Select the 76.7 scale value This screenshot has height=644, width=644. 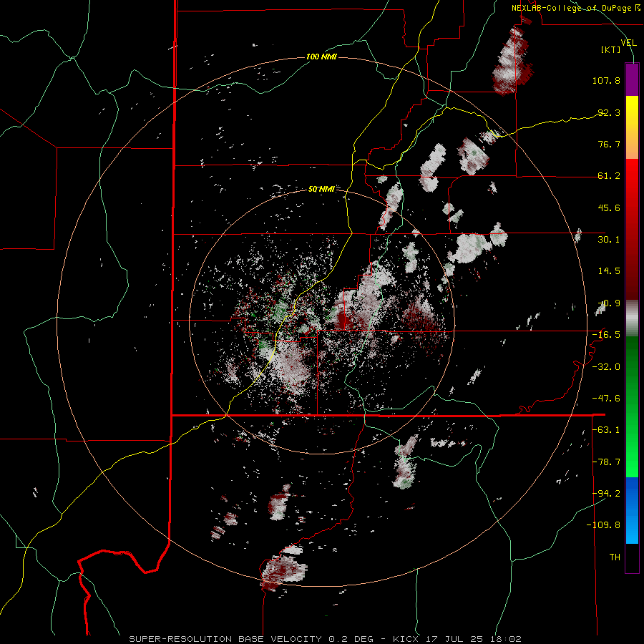[x=609, y=144]
